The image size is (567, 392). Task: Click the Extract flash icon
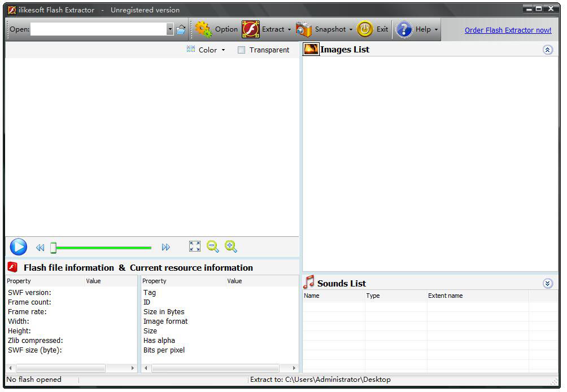(x=251, y=29)
